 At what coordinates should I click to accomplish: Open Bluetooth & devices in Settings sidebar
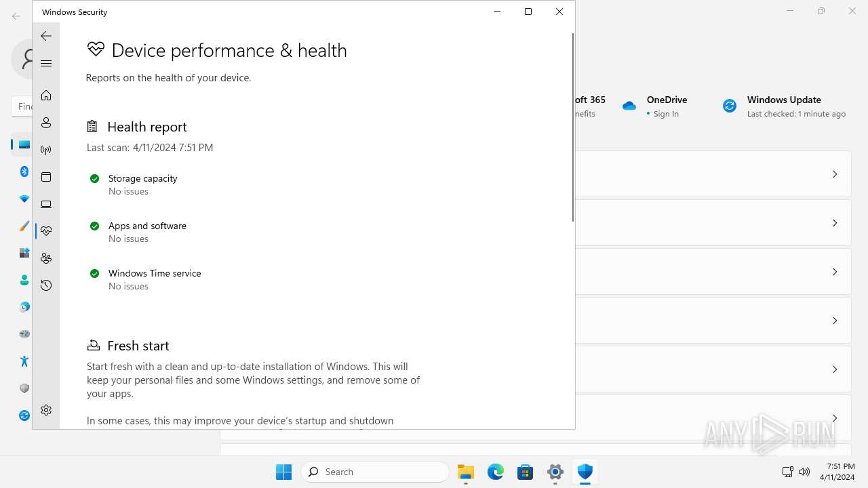click(24, 171)
